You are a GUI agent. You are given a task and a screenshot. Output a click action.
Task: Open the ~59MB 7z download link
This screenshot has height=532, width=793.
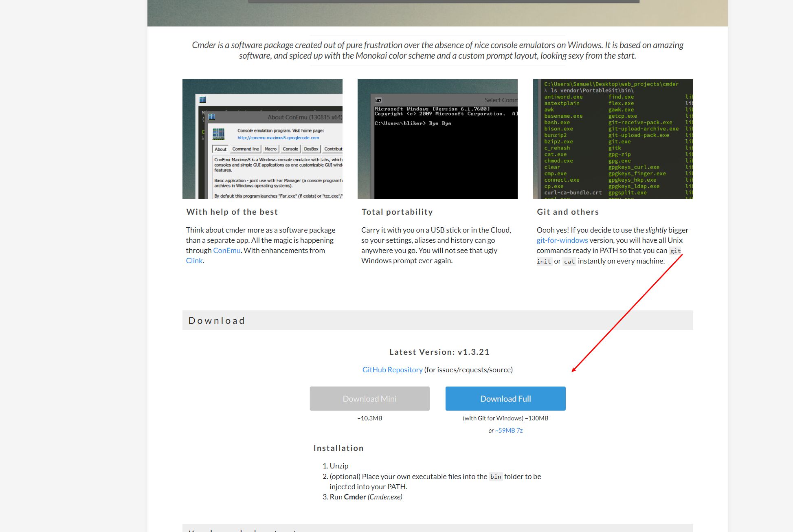(509, 430)
